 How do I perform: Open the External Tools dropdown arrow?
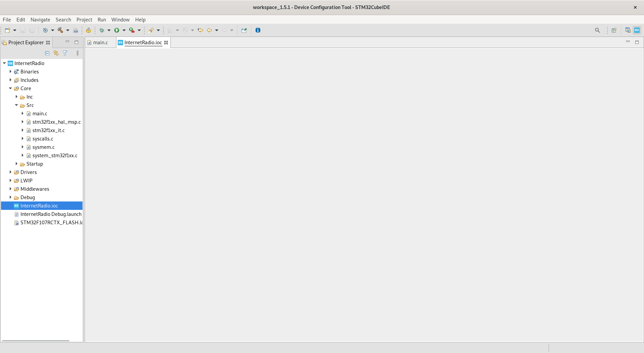139,30
